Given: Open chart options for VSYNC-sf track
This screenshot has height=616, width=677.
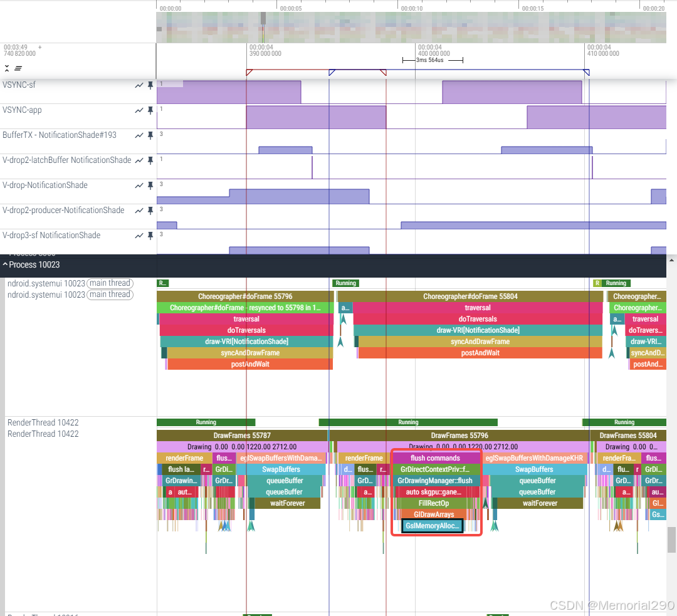Looking at the screenshot, I should [139, 85].
